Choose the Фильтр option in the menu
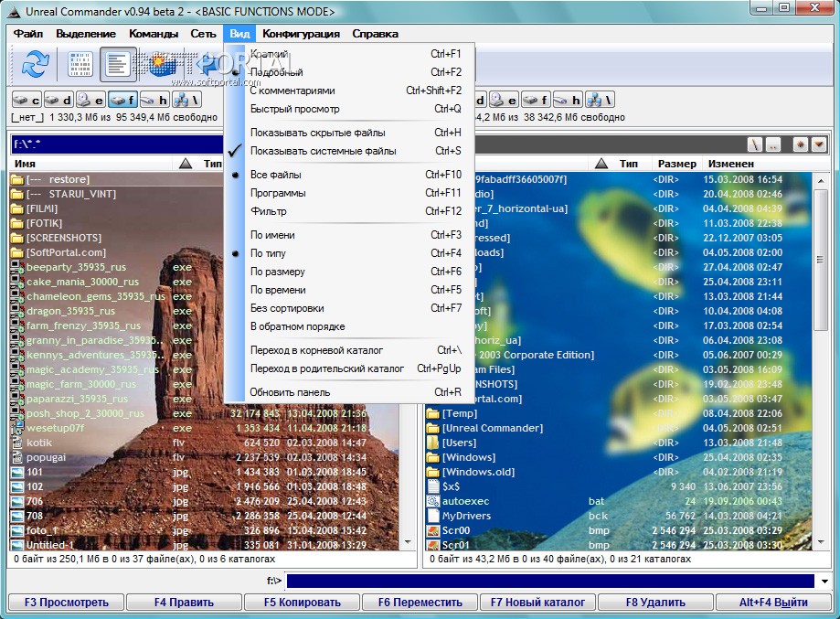 (x=349, y=210)
